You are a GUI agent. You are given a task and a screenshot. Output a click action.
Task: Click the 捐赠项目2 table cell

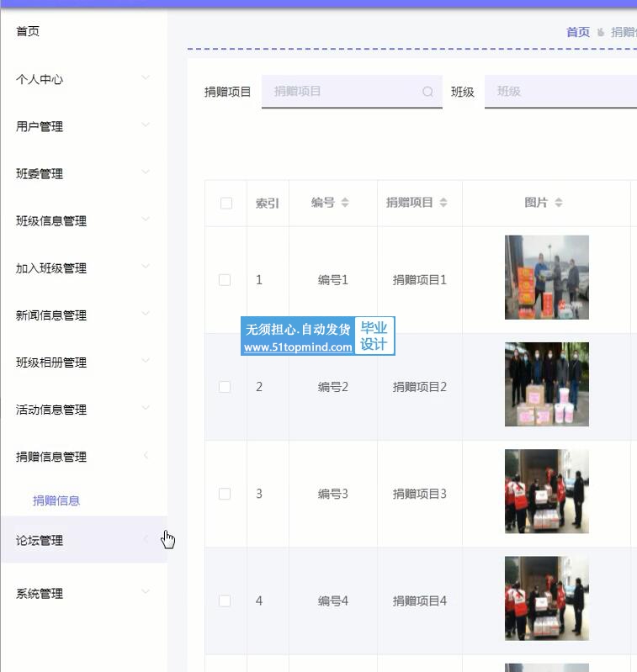coord(420,387)
